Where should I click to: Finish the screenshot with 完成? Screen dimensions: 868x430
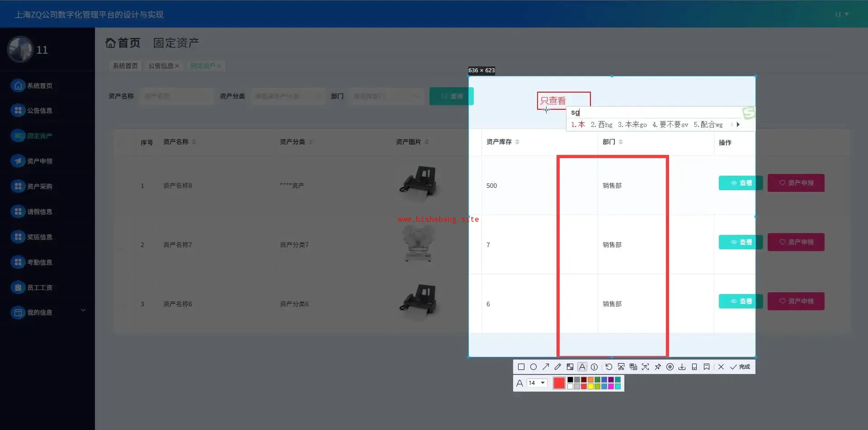coord(740,367)
